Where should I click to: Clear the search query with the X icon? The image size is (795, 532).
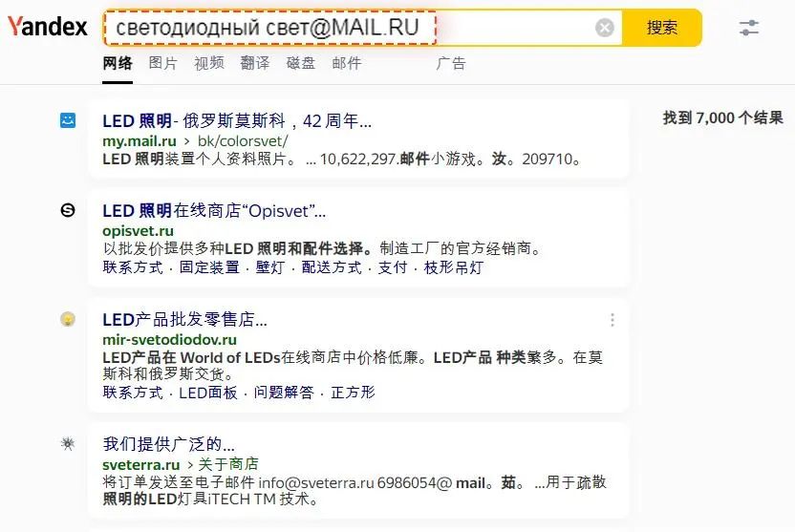point(604,28)
